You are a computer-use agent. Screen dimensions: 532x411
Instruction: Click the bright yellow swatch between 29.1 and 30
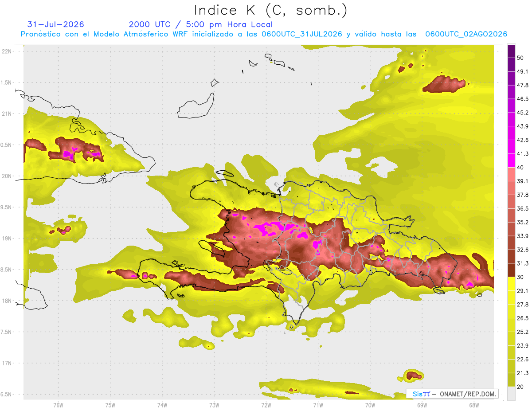coord(512,284)
